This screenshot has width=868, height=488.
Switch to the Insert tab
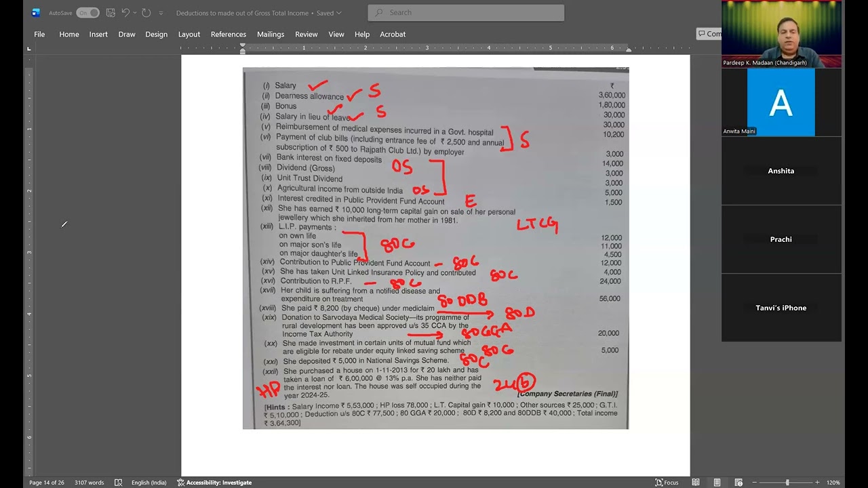click(x=98, y=34)
